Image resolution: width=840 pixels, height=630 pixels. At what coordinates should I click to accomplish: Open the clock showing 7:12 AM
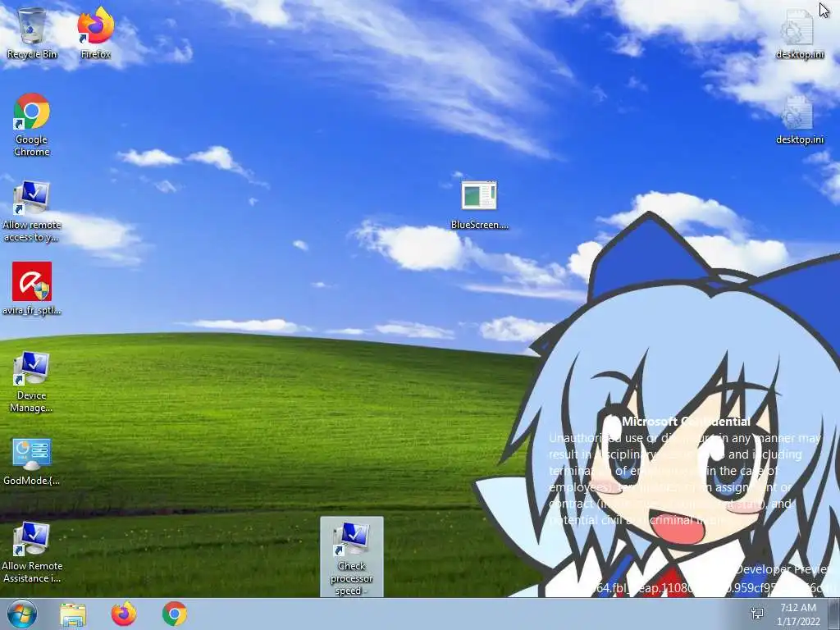click(x=798, y=614)
